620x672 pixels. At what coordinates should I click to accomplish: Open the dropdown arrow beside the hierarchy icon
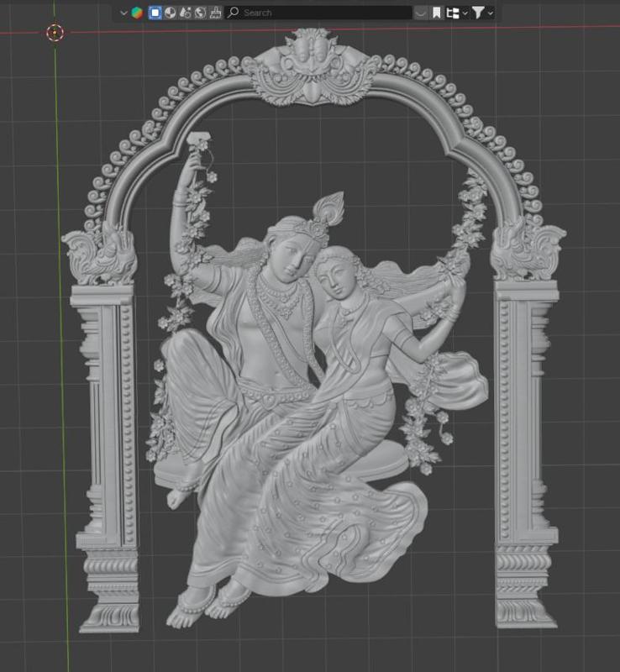(x=465, y=13)
